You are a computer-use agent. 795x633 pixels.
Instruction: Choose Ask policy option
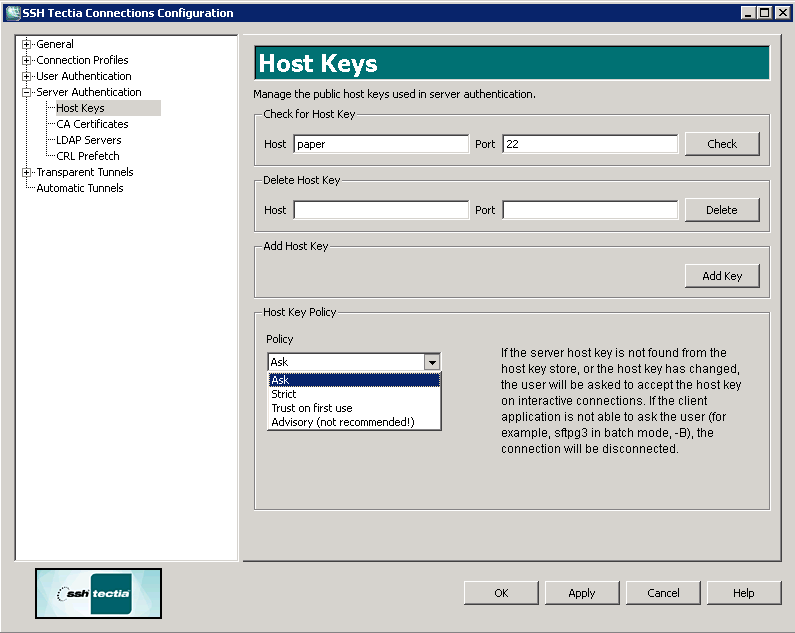(x=354, y=380)
